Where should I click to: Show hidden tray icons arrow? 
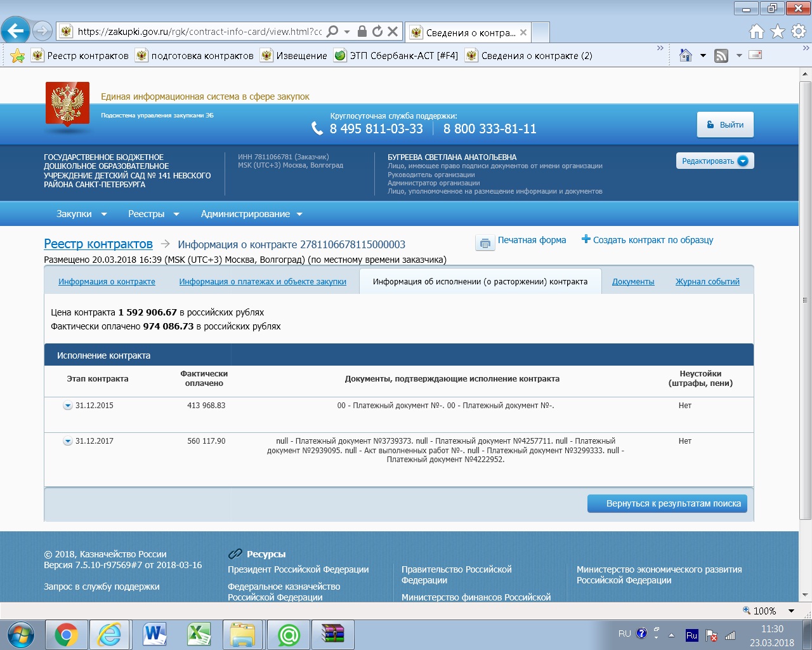[672, 635]
